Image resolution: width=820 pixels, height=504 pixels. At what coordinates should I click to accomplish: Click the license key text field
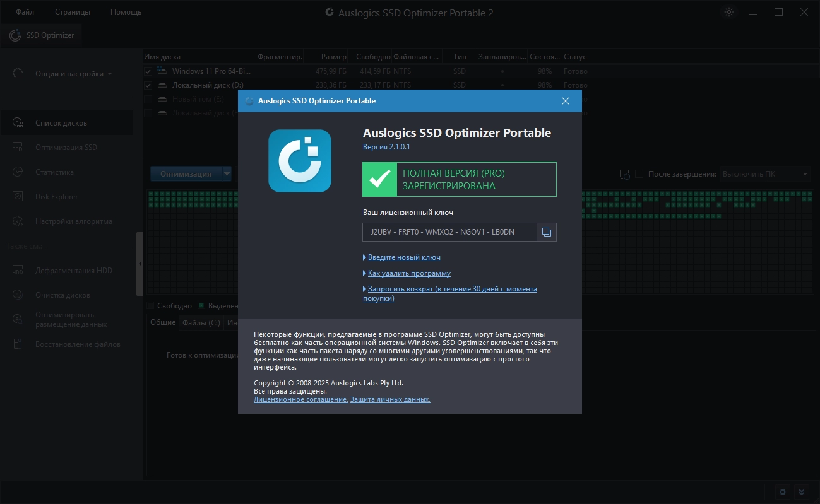449,232
